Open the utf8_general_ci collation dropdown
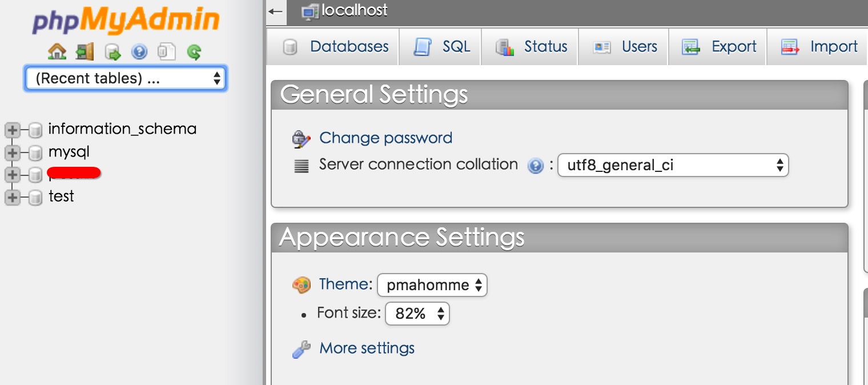868x385 pixels. pyautogui.click(x=673, y=166)
